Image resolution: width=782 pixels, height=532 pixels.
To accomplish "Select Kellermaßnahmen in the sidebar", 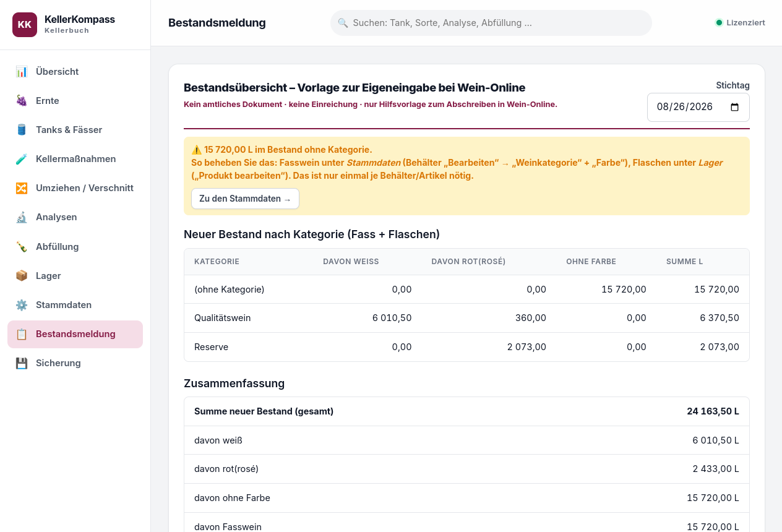I will [x=75, y=159].
